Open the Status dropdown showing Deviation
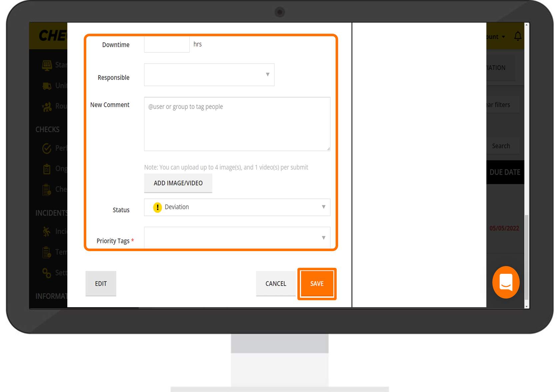560x392 pixels. pos(237,207)
